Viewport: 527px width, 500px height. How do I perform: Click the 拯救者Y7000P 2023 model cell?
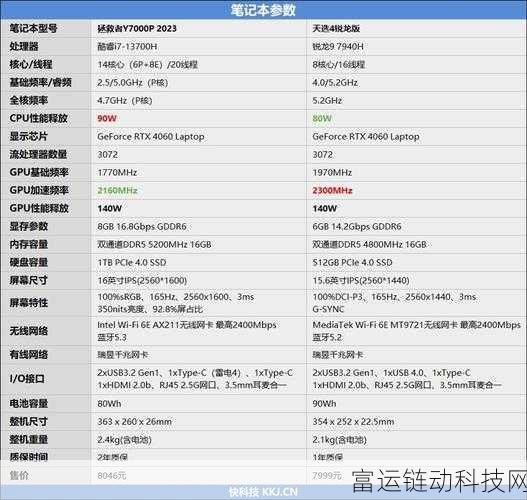[137, 29]
